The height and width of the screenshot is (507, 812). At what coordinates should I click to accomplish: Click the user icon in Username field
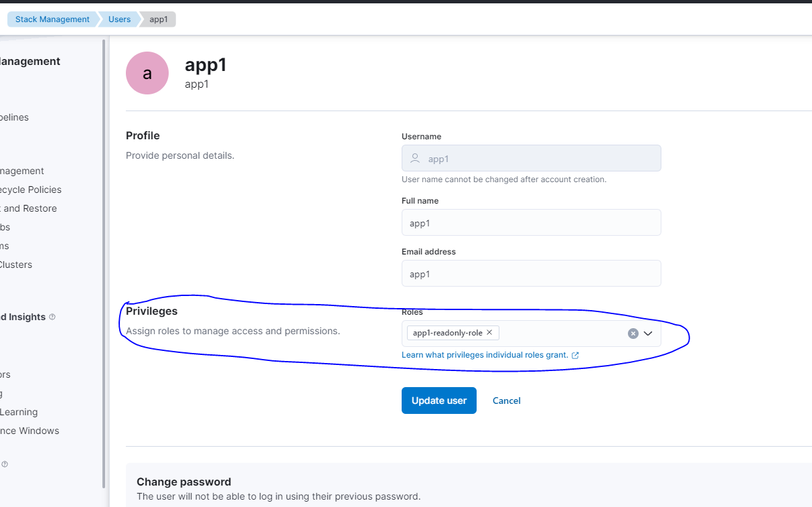[x=415, y=159]
